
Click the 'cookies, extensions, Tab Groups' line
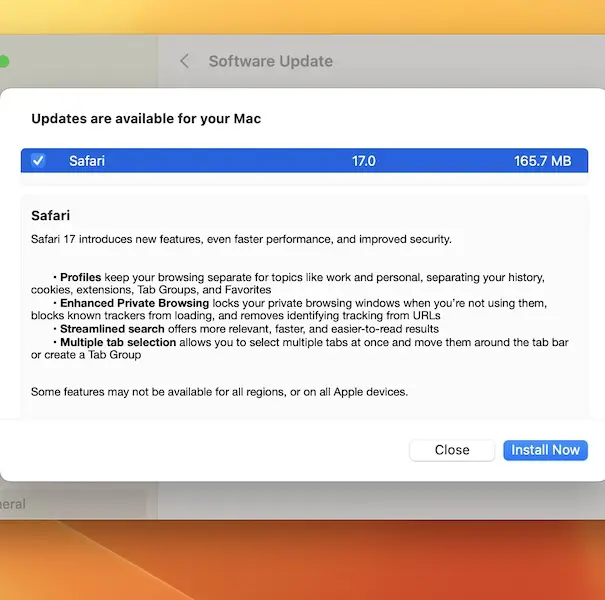point(150,289)
